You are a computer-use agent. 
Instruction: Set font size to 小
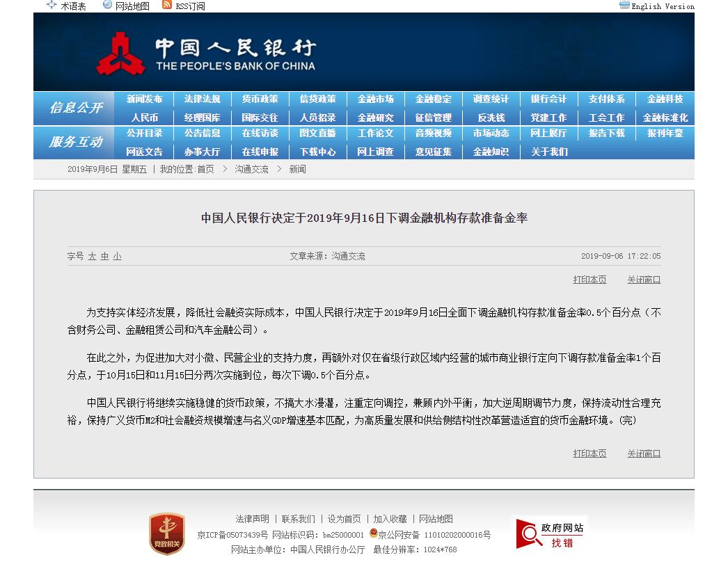tap(117, 256)
